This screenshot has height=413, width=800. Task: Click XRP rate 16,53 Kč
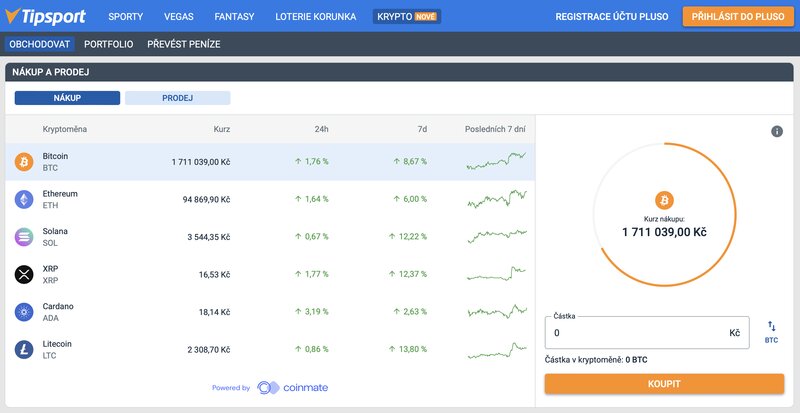214,275
